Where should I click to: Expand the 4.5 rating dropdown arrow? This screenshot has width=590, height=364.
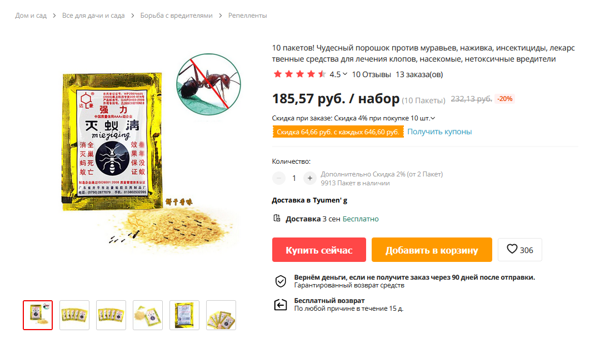344,74
